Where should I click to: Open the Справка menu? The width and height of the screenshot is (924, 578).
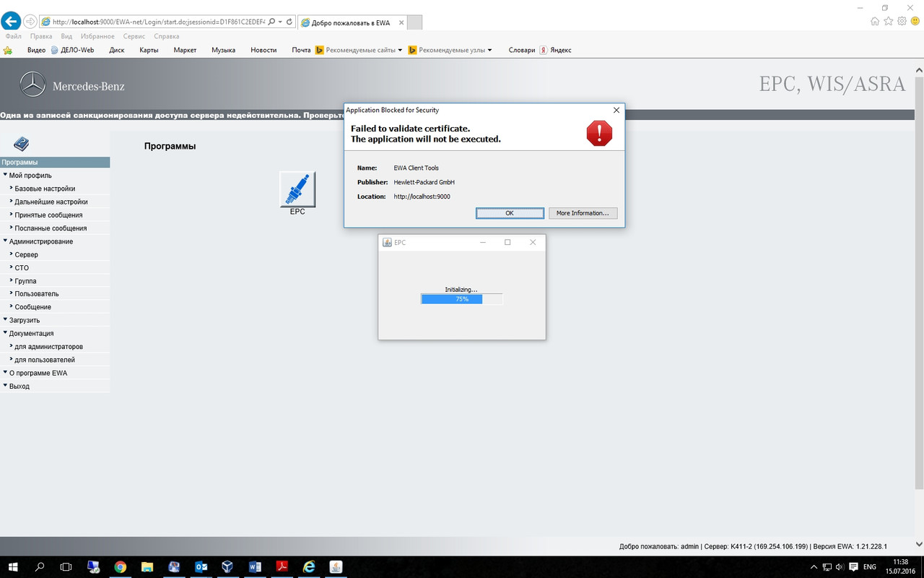(167, 36)
